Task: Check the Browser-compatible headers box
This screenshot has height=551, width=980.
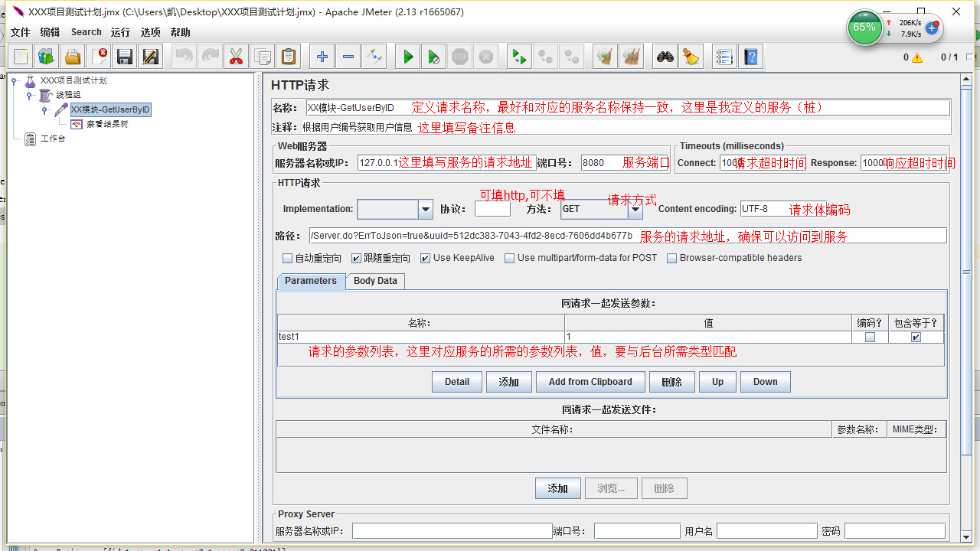Action: [x=672, y=259]
